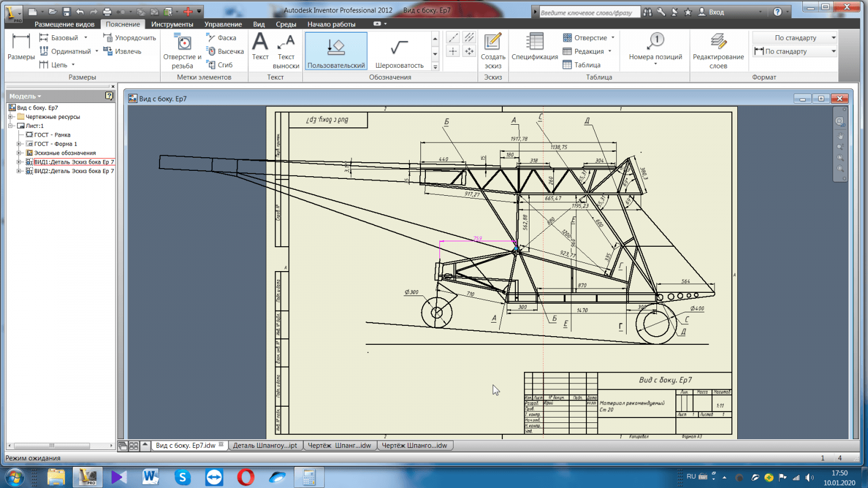
Task: Expand the Чертежные ресурсы tree folder
Action: click(x=10, y=117)
